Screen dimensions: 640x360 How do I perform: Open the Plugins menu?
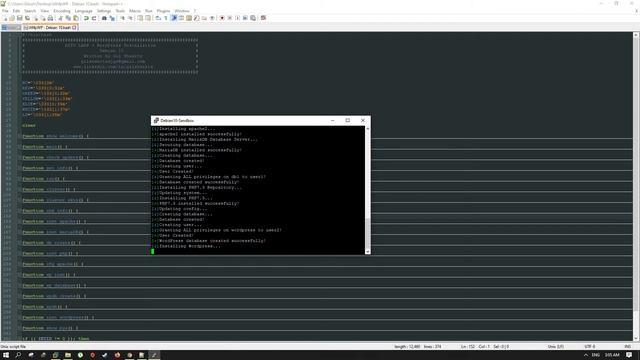click(163, 11)
